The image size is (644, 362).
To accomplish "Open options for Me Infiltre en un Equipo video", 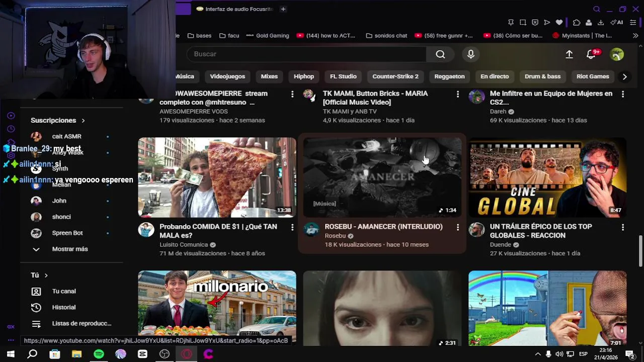I will point(623,94).
